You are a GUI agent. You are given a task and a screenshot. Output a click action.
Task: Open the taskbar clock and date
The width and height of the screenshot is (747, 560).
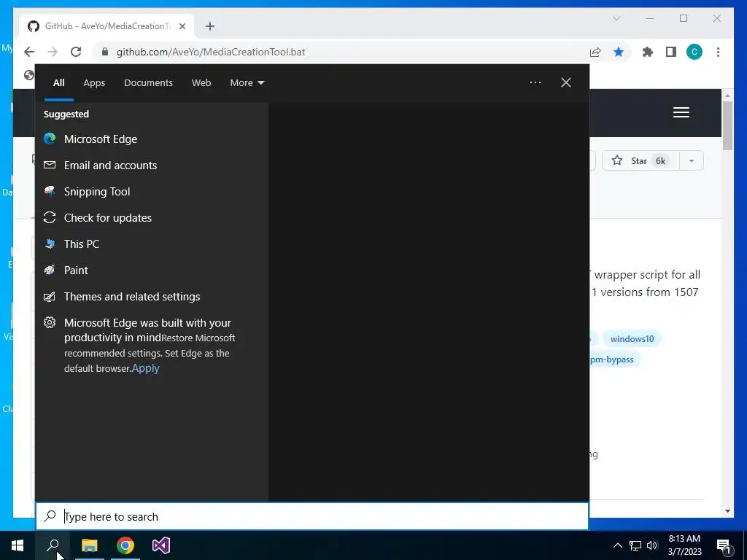684,545
